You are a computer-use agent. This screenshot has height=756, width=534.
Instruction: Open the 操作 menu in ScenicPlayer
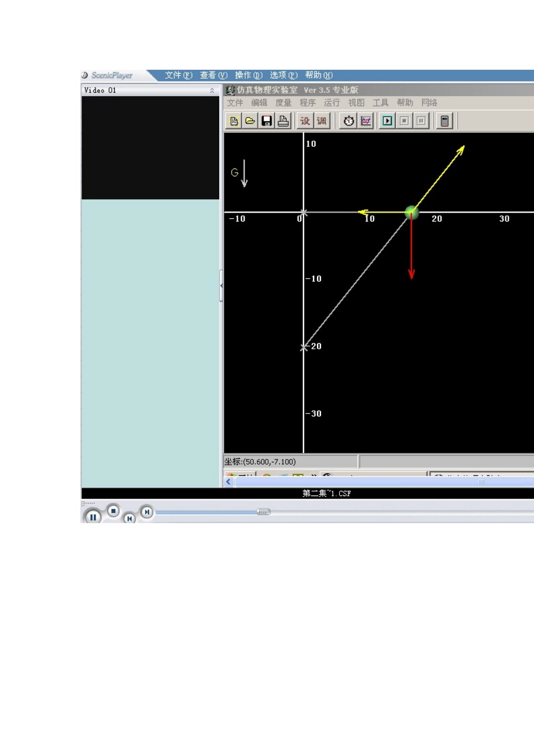click(x=248, y=75)
